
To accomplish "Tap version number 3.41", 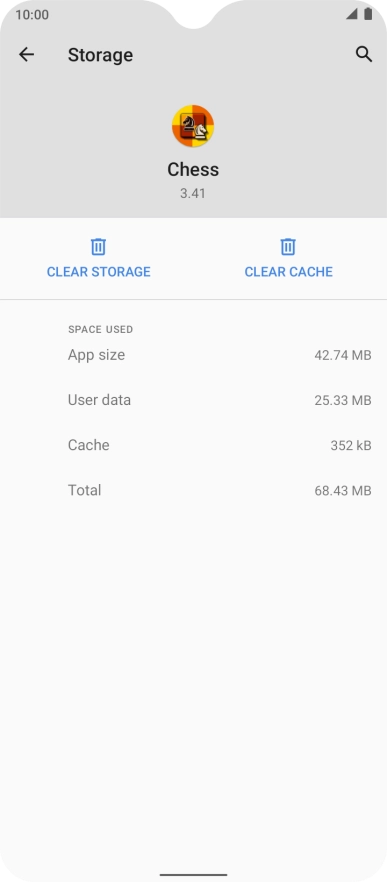I will tap(193, 194).
